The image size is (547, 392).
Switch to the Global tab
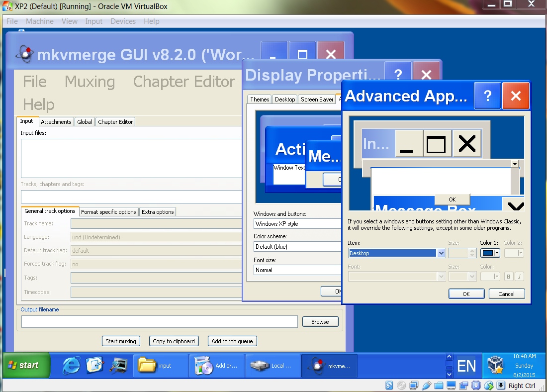tap(85, 121)
